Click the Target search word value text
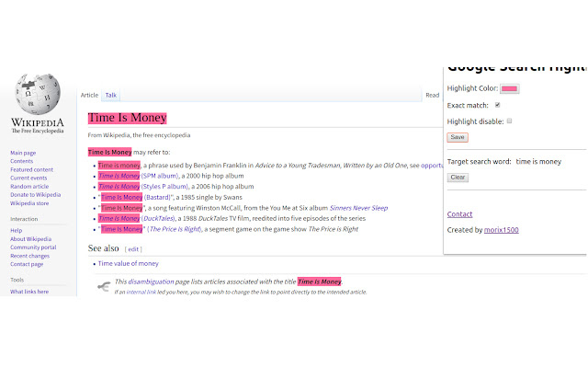The image size is (588, 368). click(538, 162)
